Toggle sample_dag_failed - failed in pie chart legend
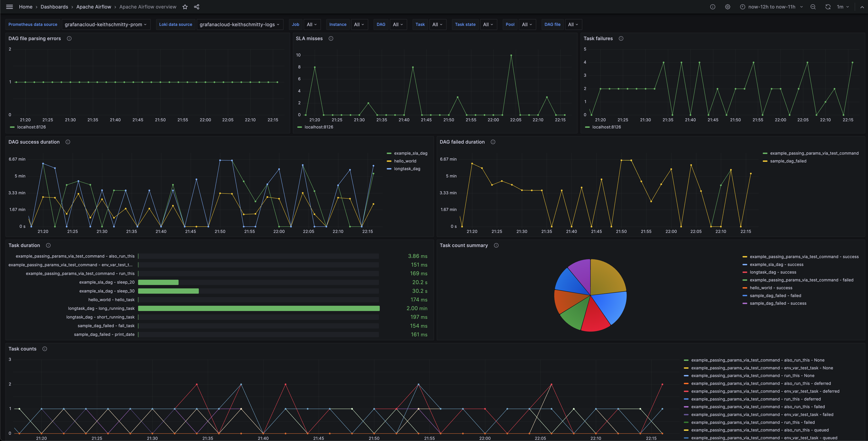868x441 pixels. (x=775, y=296)
